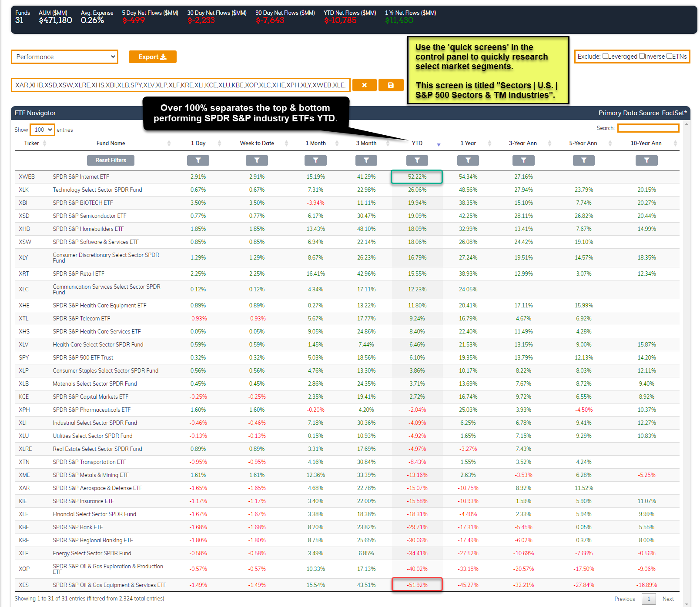Select the XLY ticker
This screenshot has width=700, height=607.
point(23,258)
